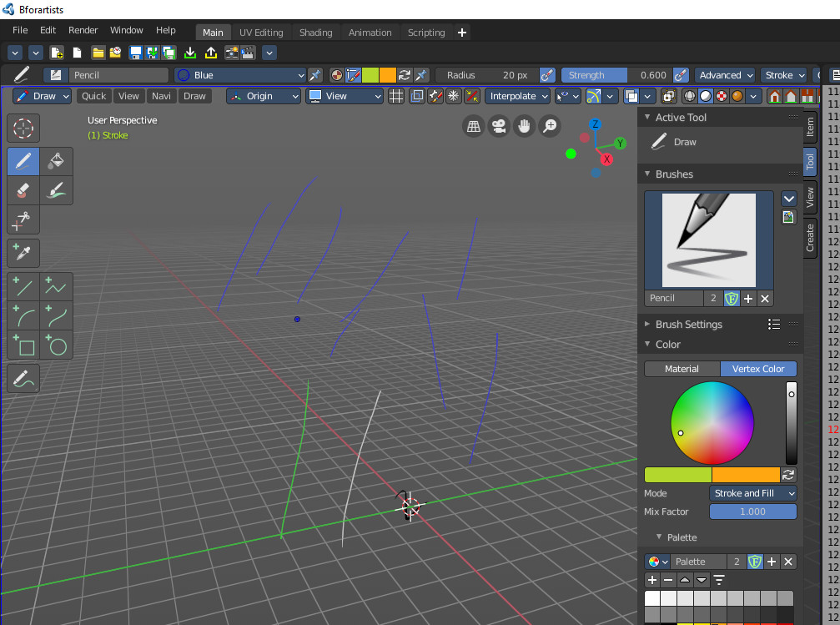
Task: Switch color mode to Material
Action: point(682,369)
